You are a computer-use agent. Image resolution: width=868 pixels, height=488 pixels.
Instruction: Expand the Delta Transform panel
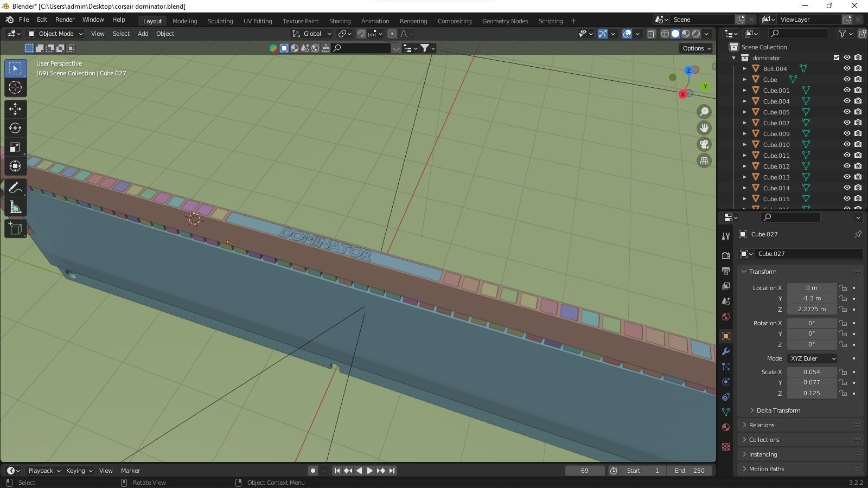[x=778, y=410]
